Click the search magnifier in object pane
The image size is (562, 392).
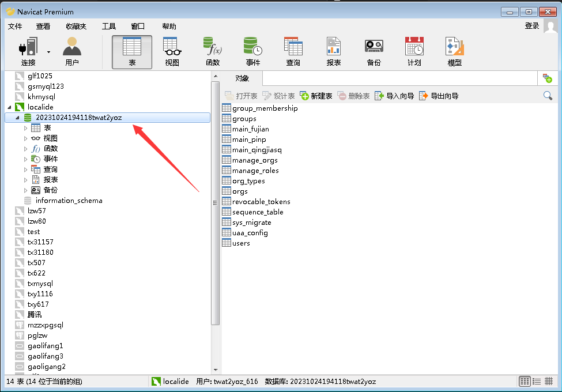548,96
